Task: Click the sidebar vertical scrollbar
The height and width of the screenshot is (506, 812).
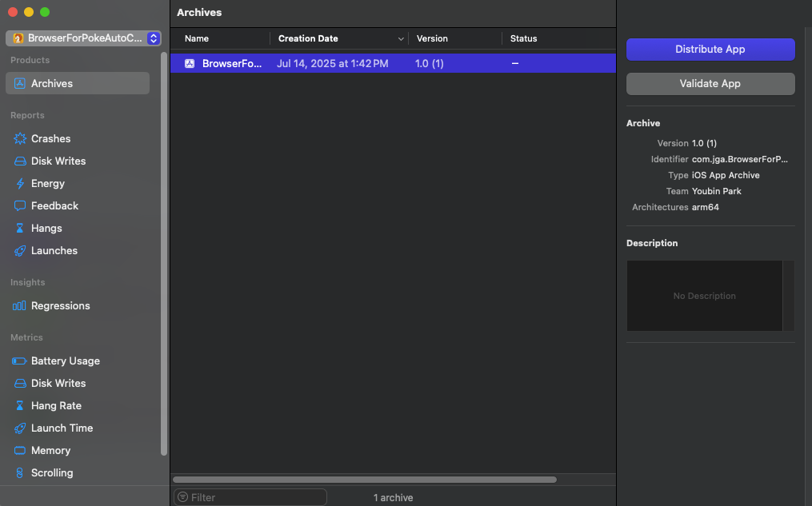Action: (164, 253)
